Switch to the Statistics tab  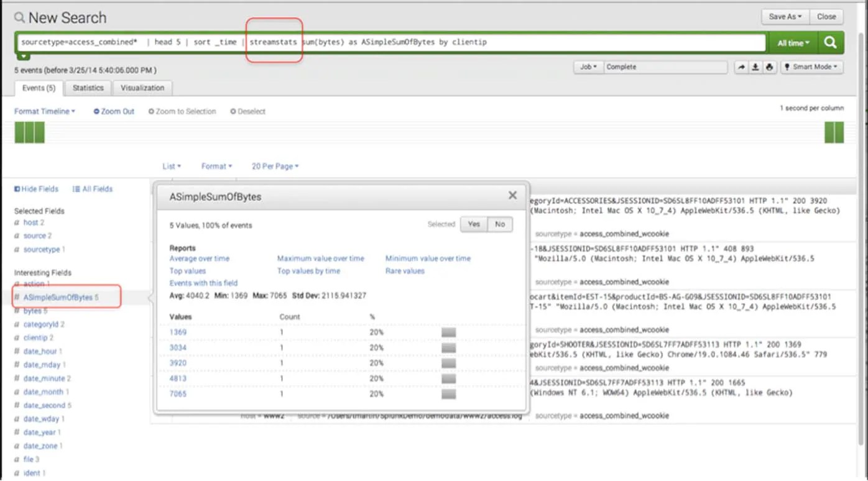[87, 88]
